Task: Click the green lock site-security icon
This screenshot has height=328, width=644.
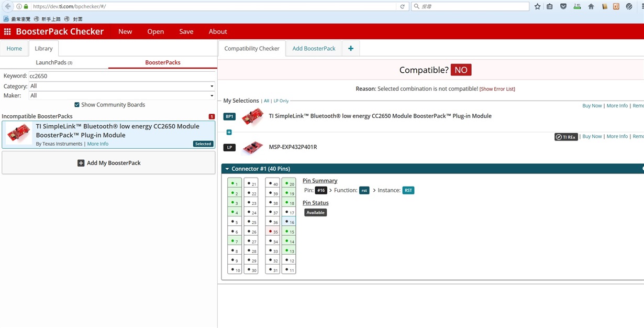Action: 26,6
